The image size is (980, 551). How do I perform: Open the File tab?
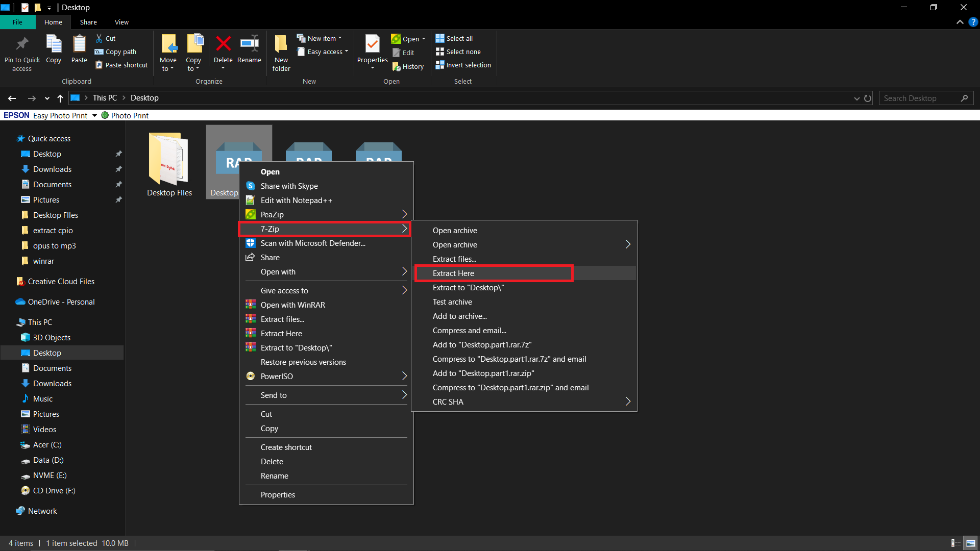17,22
